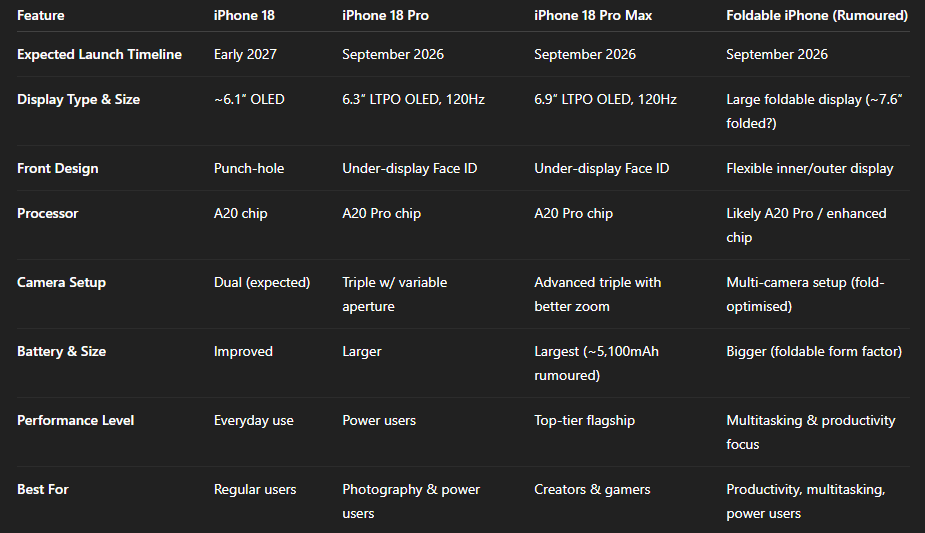Click the Front Design row label

click(57, 169)
